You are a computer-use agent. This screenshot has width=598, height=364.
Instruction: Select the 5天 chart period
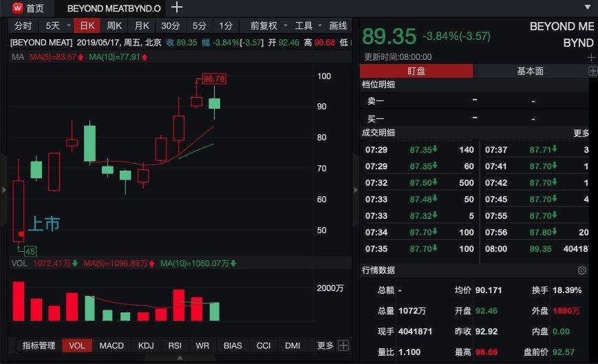tap(52, 25)
